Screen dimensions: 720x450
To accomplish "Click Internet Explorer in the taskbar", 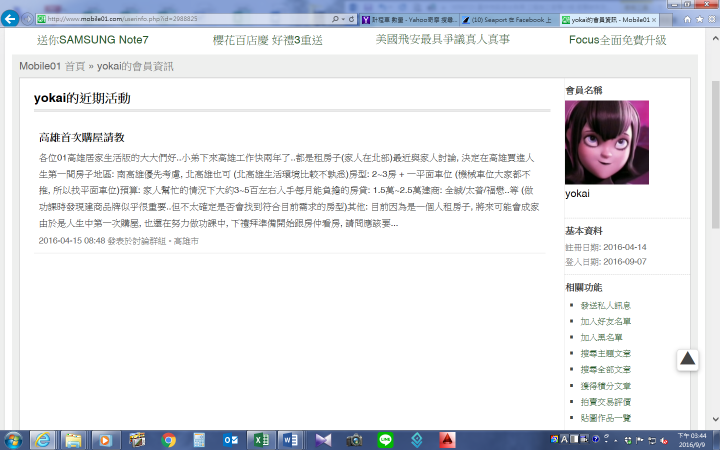I will coord(43,440).
